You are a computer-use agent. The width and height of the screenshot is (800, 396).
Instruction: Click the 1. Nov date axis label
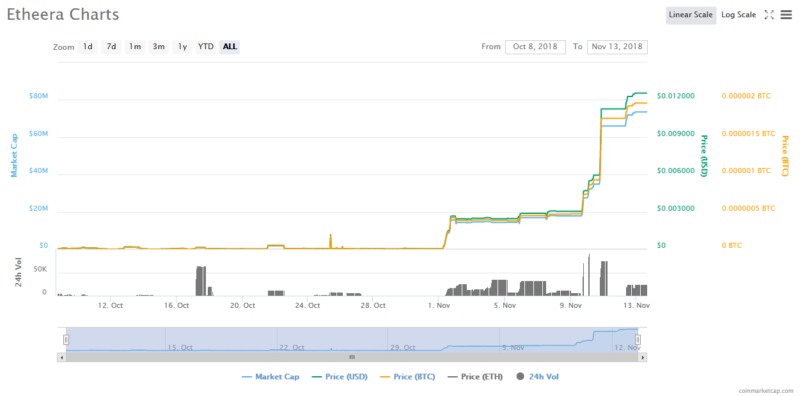point(440,306)
